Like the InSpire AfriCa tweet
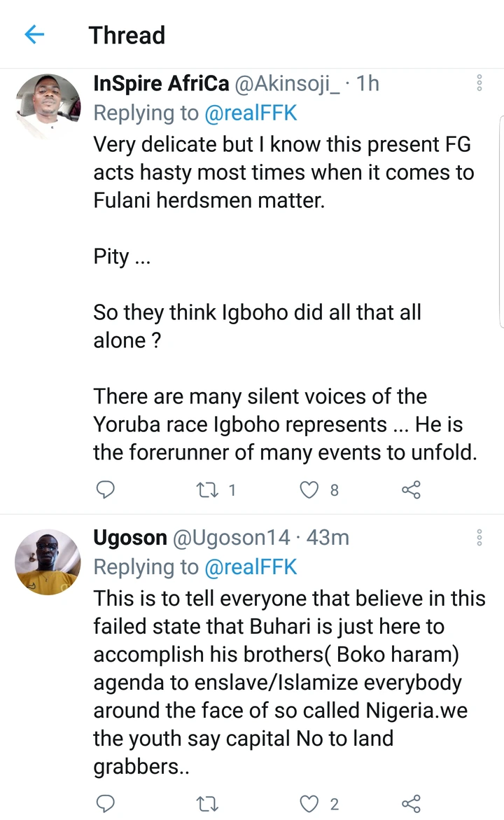The width and height of the screenshot is (504, 820). coord(309,489)
